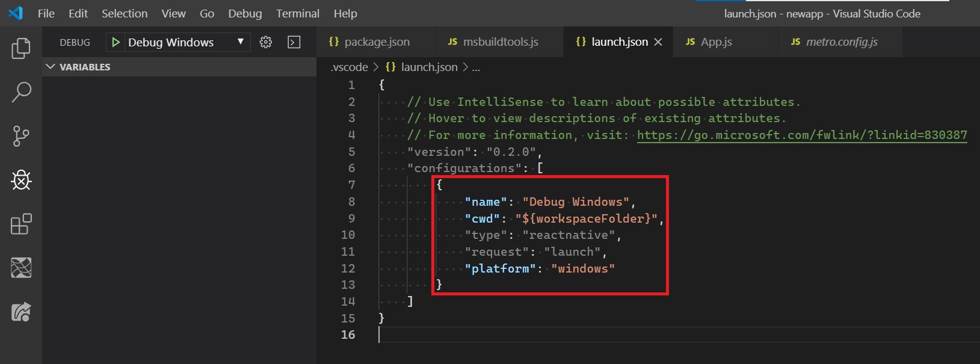The image size is (980, 364).
Task: Open the Source Control view
Action: pos(21,136)
